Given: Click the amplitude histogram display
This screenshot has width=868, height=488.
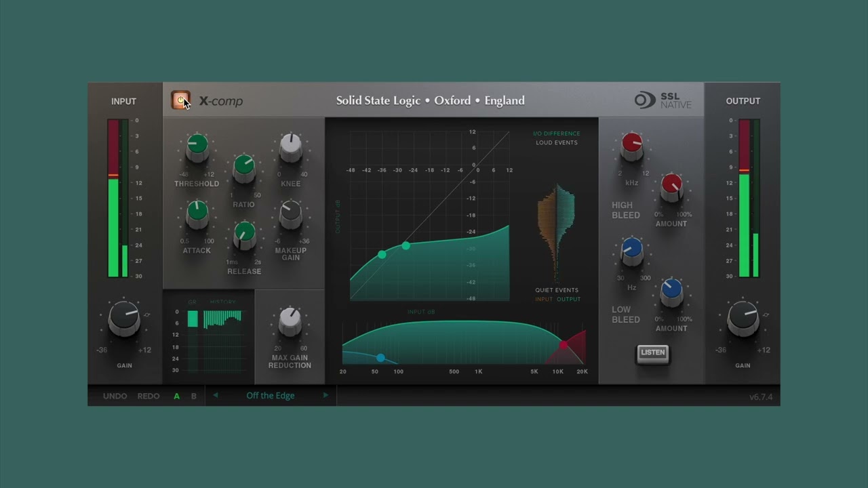Looking at the screenshot, I should (x=557, y=232).
